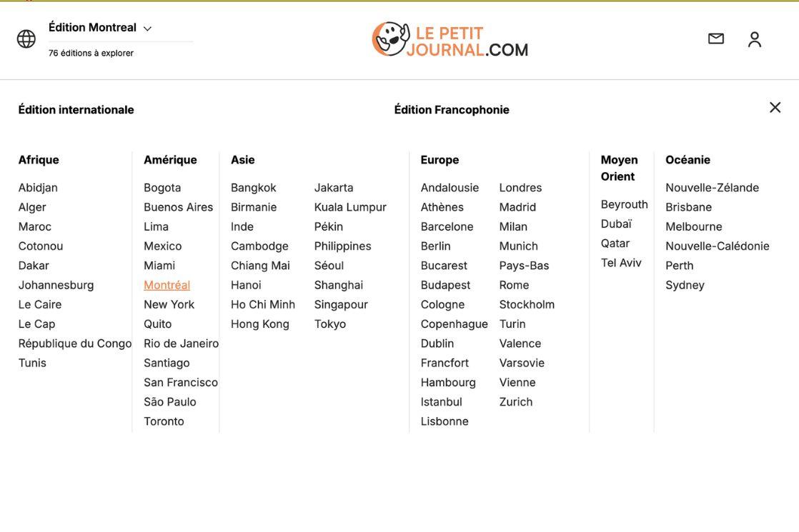Select the Édition Francophonie heading

(x=452, y=110)
